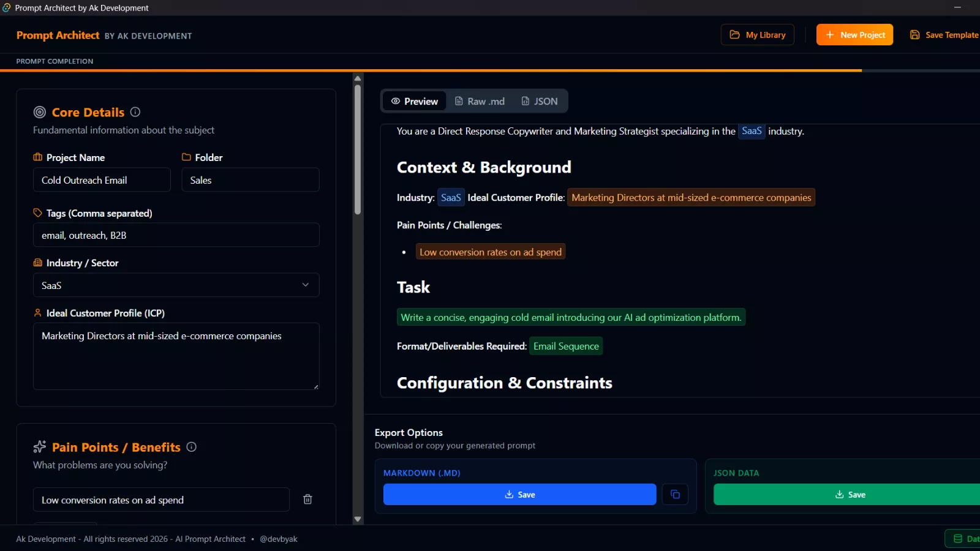Click the database button in footer
Image resolution: width=980 pixels, height=551 pixels.
pos(963,539)
